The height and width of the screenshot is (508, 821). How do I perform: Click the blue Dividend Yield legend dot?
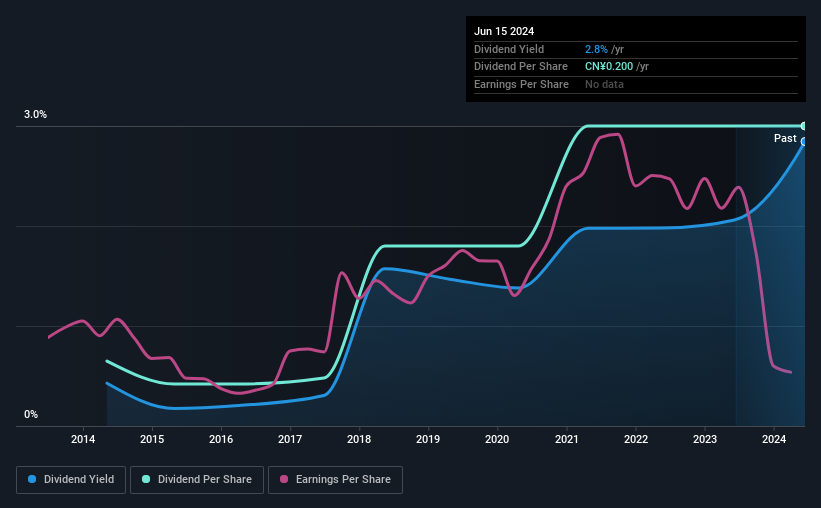(32, 479)
